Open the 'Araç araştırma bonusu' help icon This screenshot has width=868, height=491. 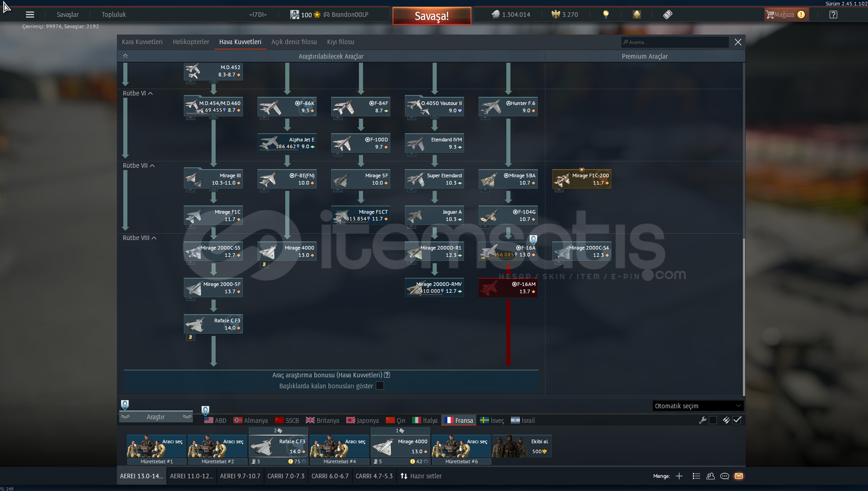[x=387, y=375]
